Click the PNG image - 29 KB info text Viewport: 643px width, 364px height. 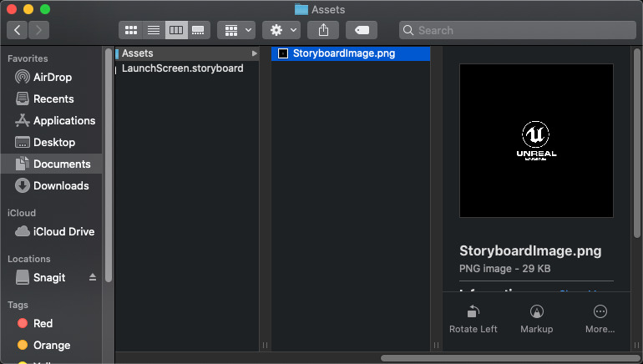click(x=505, y=269)
